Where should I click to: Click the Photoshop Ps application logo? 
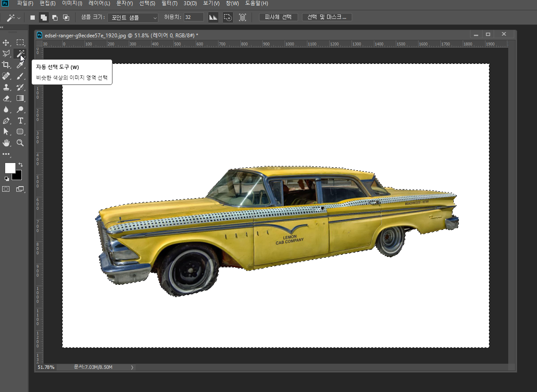coord(5,3)
